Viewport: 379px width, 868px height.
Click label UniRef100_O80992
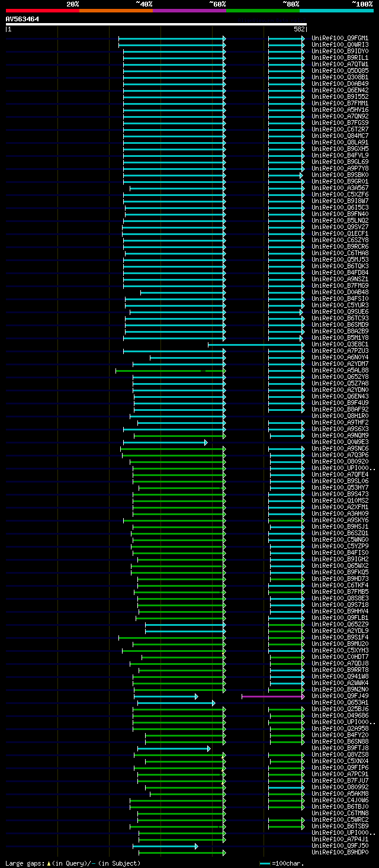[340, 787]
